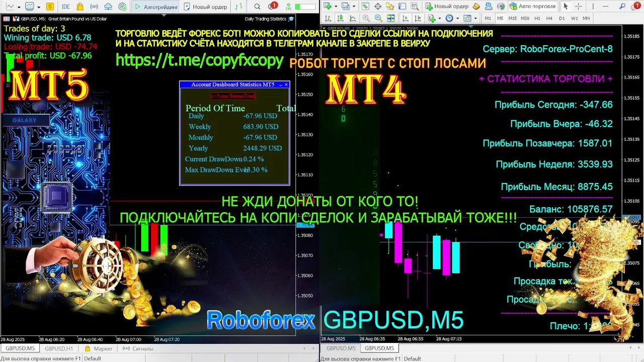Switch MT4 chart to bar chart type

(328, 18)
